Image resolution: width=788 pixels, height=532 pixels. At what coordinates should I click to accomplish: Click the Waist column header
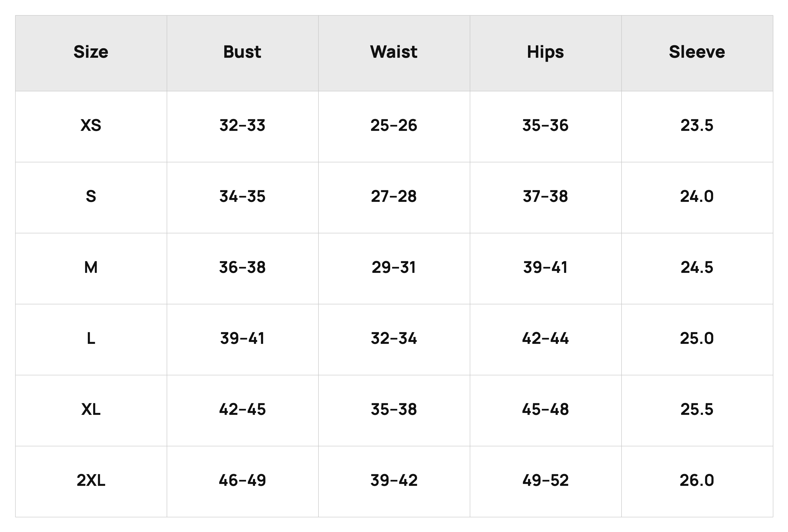tap(394, 52)
